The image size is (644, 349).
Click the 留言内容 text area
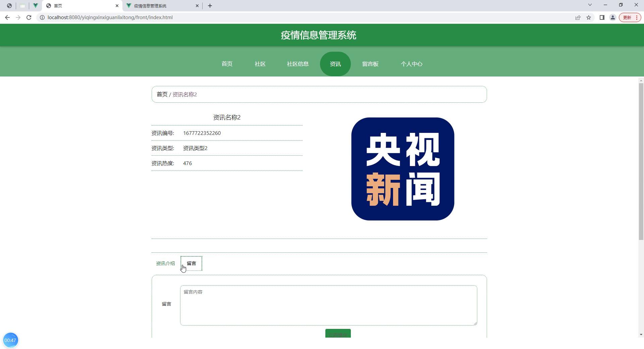point(329,305)
